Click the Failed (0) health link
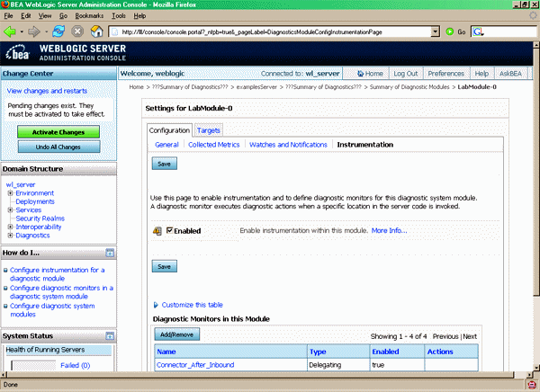The height and width of the screenshot is (392, 540). (x=75, y=366)
